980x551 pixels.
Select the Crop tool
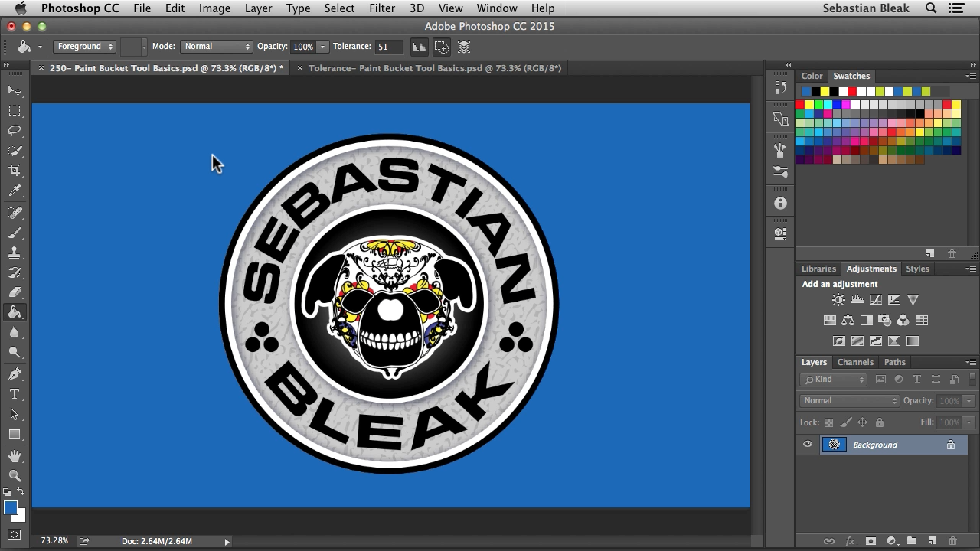15,171
